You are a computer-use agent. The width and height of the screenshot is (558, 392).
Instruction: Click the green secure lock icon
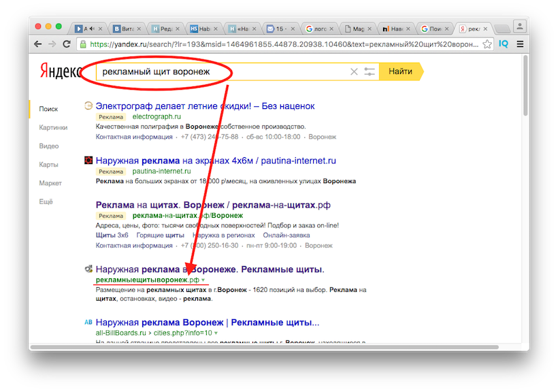pos(83,44)
